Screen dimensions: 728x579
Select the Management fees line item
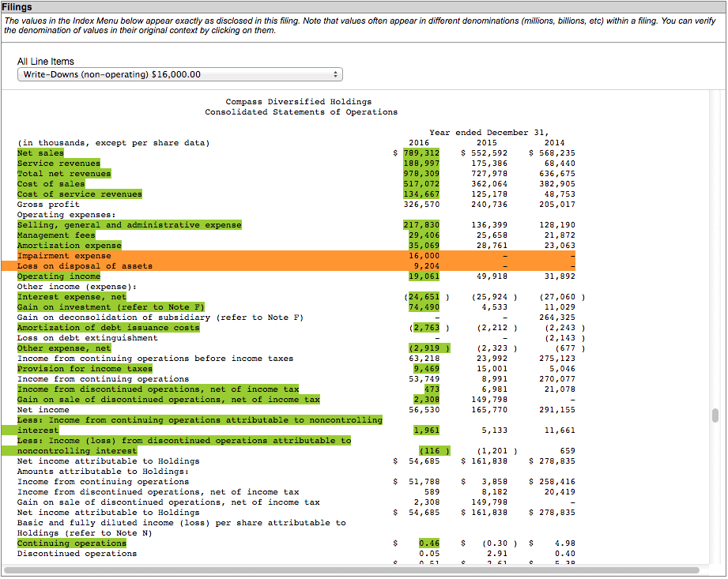(x=56, y=235)
